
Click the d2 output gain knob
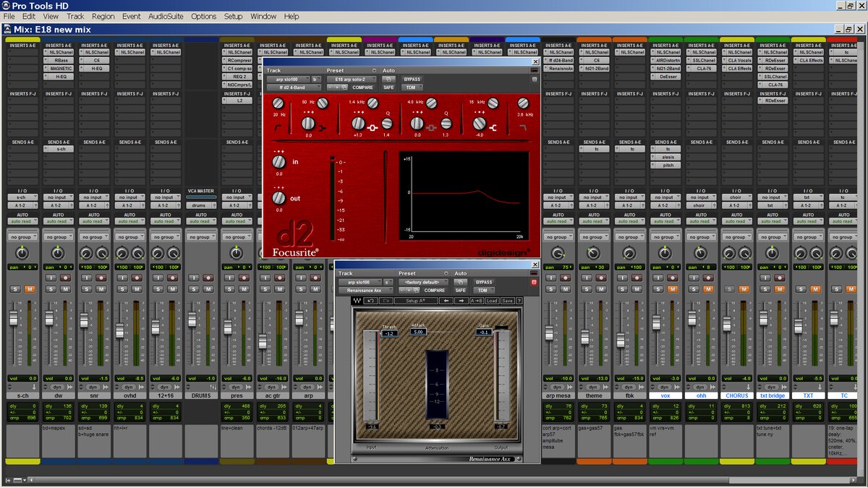click(279, 197)
